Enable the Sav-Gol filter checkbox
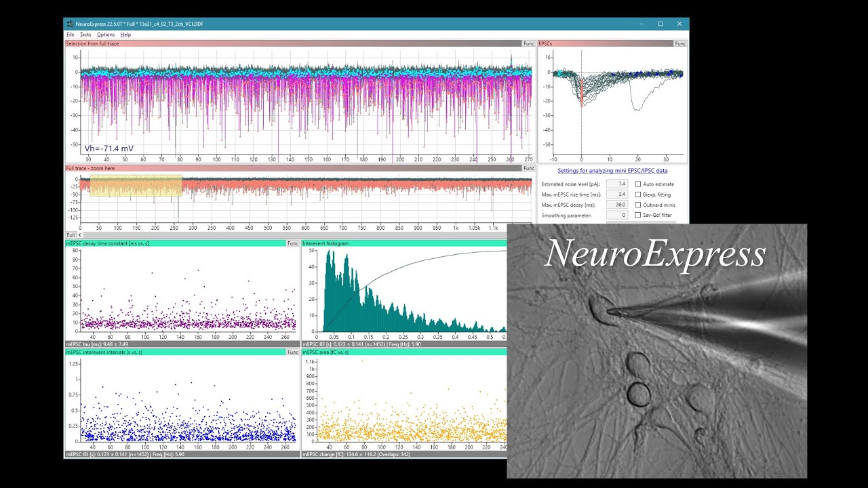 pyautogui.click(x=637, y=215)
